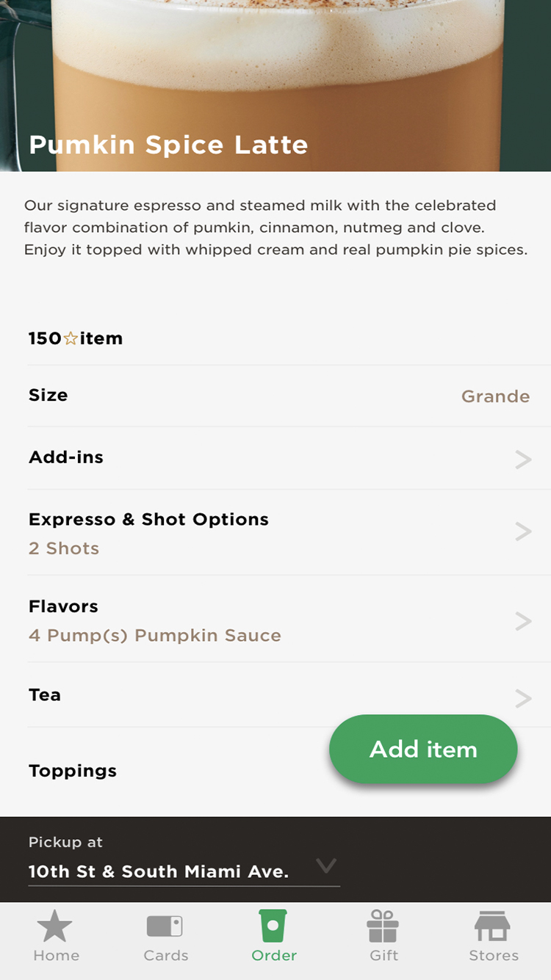This screenshot has height=980, width=551.
Task: Expand the Tea options chevron
Action: point(523,698)
